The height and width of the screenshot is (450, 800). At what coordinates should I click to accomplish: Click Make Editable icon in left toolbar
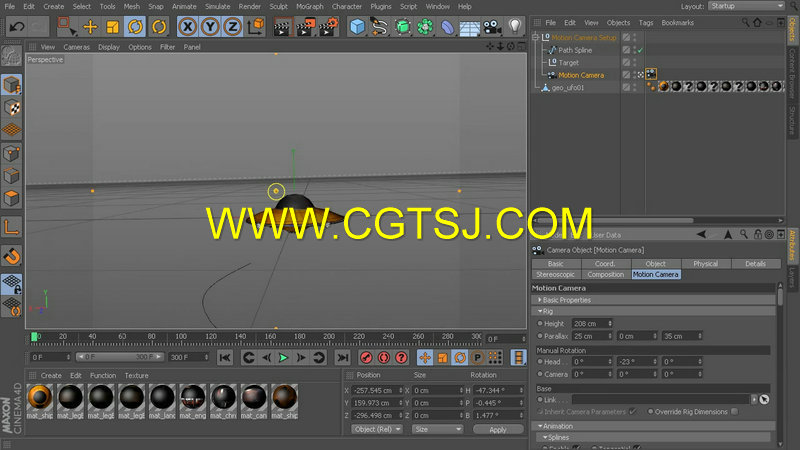point(11,56)
